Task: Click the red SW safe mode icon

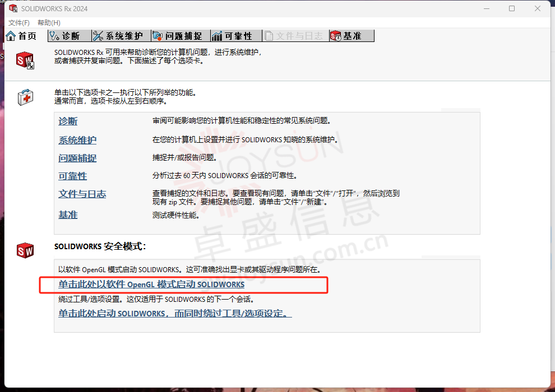Action: point(25,251)
